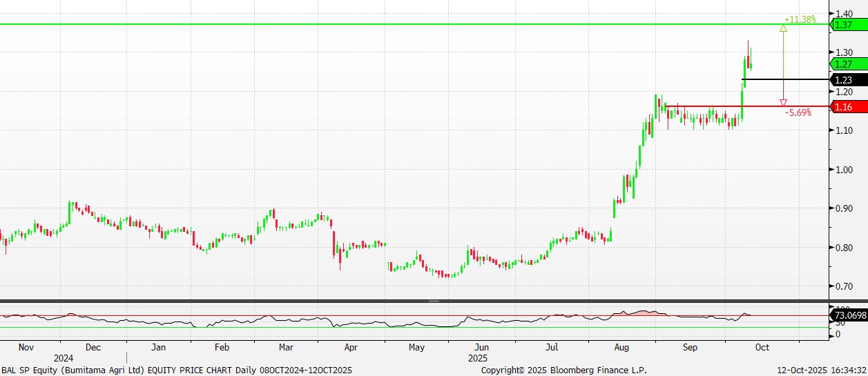Click the 0.90 price axis label
Viewport: 868px width, 376px height.
point(844,208)
